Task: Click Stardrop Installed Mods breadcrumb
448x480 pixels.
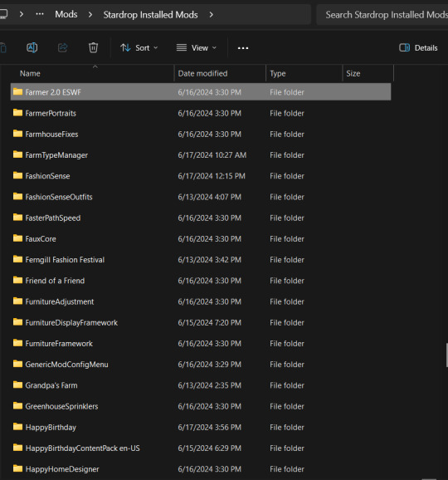Action: (x=150, y=15)
